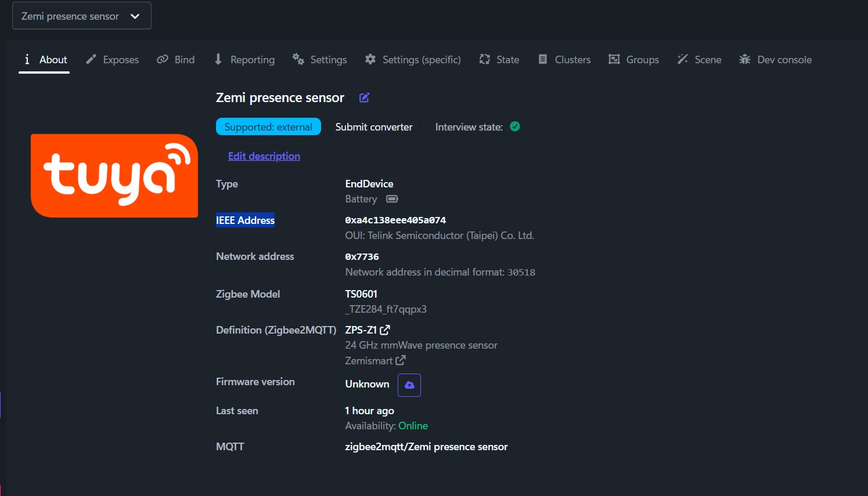
Task: Click the _TZE284_ft7qqpx3 manufacturer text
Action: [x=386, y=309]
